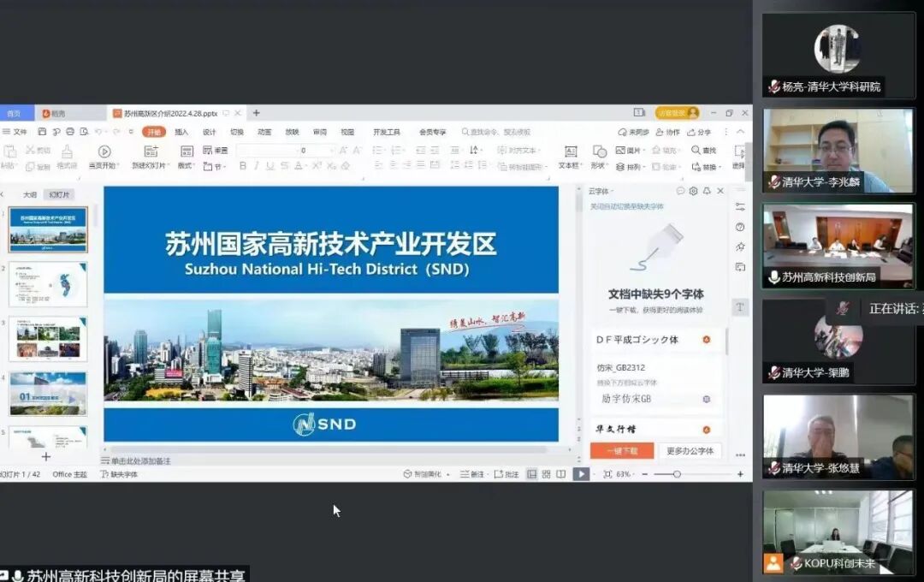This screenshot has height=582, width=924.
Task: Switch to reading view in status bar
Action: coord(561,474)
